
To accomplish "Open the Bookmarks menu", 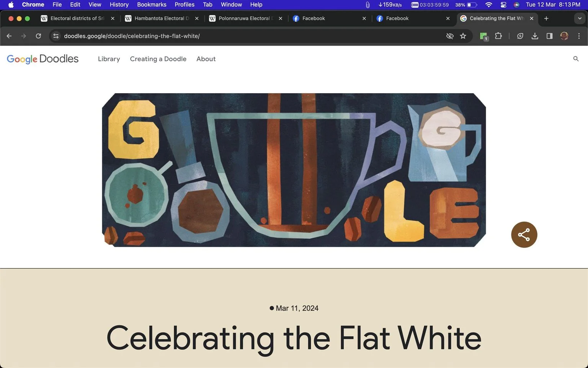I will point(152,5).
